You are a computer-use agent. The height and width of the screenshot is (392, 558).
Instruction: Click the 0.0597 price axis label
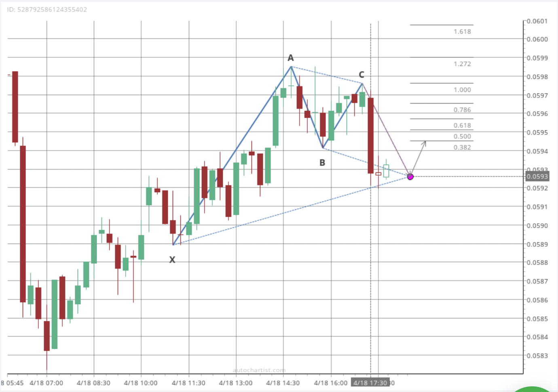pos(537,95)
